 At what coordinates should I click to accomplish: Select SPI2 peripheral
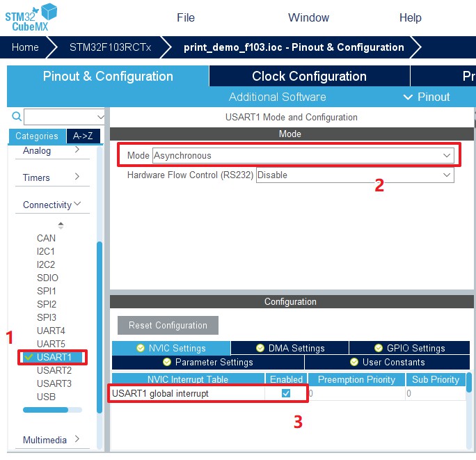tap(47, 304)
